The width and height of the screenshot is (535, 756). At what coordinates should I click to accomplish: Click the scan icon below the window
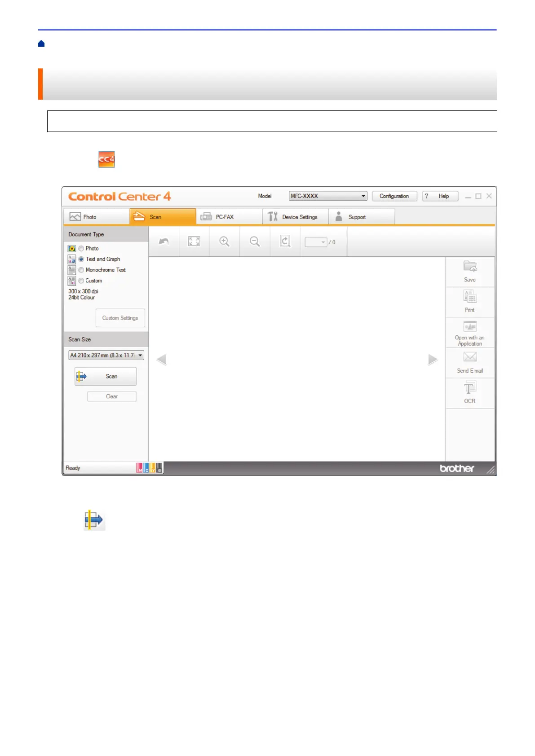coord(94,520)
